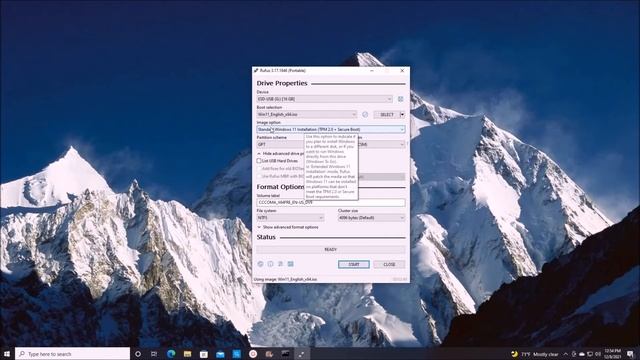Launch Microsoft Edge from taskbar
This screenshot has width=640, height=360.
(171, 354)
